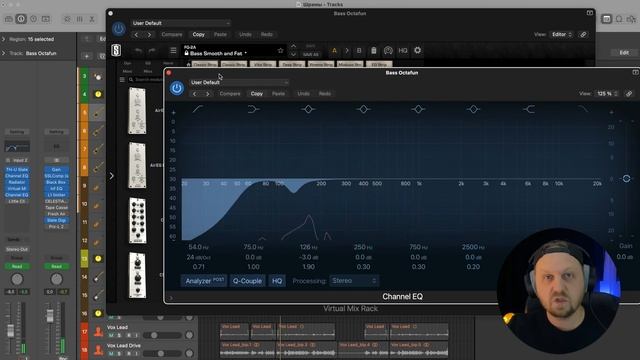The height and width of the screenshot is (360, 640).
Task: Toggle HQ button in Channel EQ
Action: coord(277,281)
